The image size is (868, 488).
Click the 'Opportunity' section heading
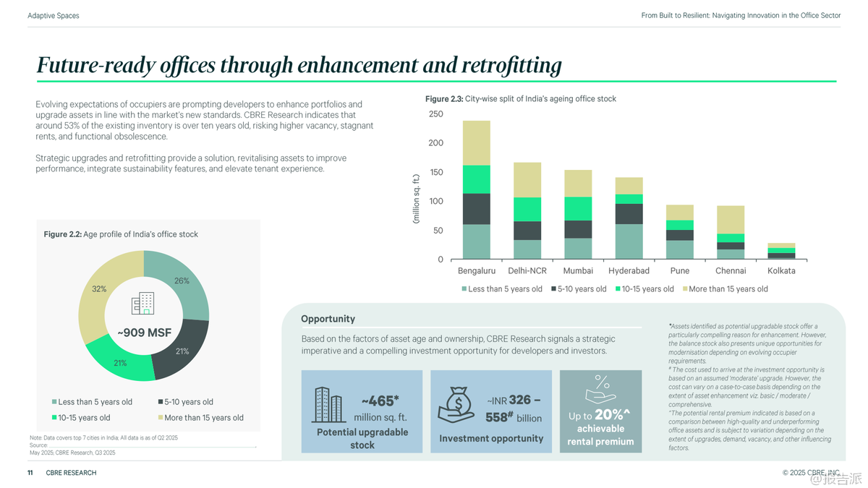(328, 319)
